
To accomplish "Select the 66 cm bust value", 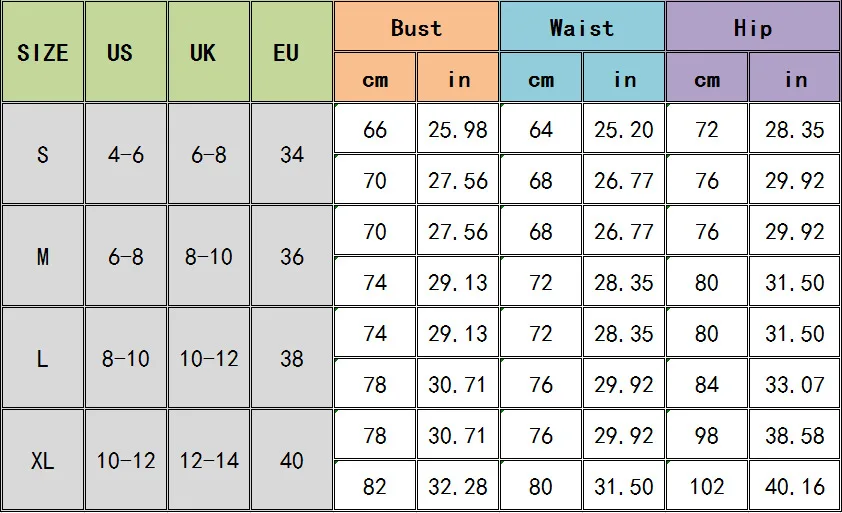I will click(x=375, y=130).
